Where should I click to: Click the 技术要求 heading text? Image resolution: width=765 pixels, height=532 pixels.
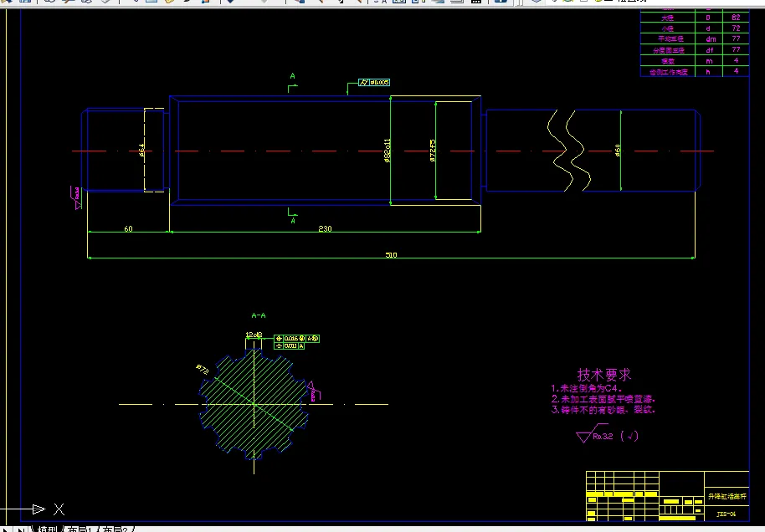point(604,375)
